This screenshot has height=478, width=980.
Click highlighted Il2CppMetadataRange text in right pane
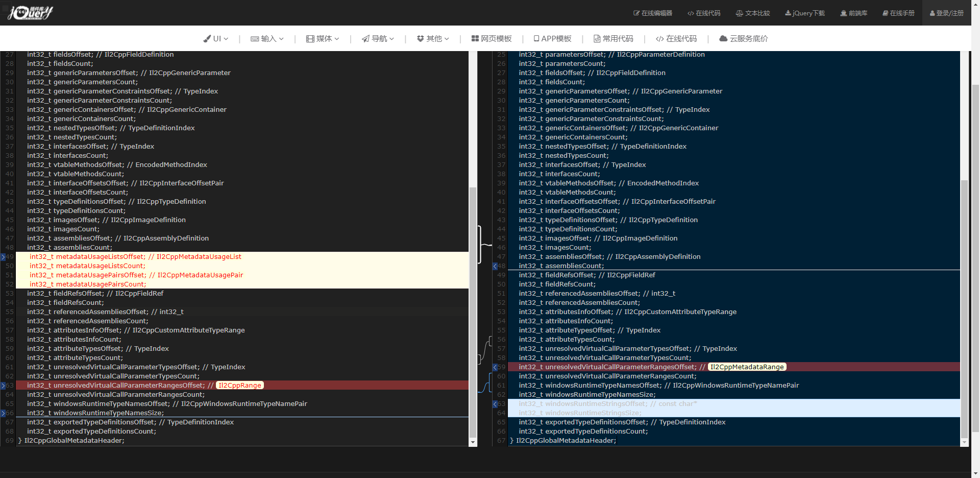click(x=747, y=367)
